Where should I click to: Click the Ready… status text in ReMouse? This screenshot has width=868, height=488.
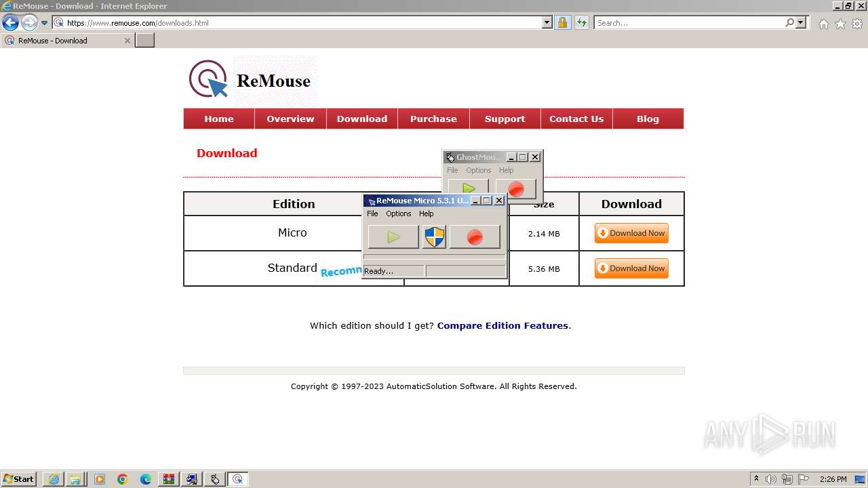pos(378,271)
